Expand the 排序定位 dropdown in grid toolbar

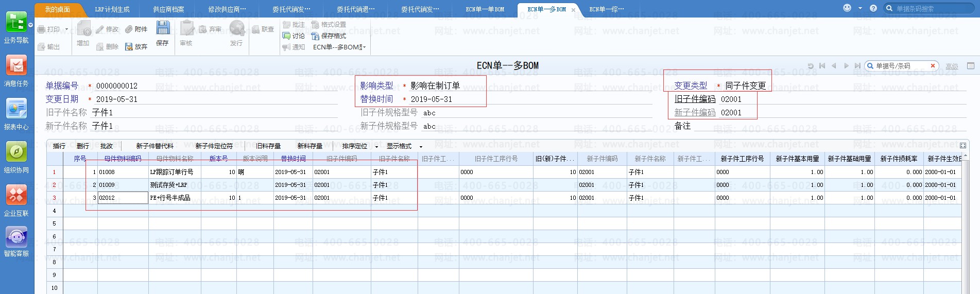(x=376, y=147)
